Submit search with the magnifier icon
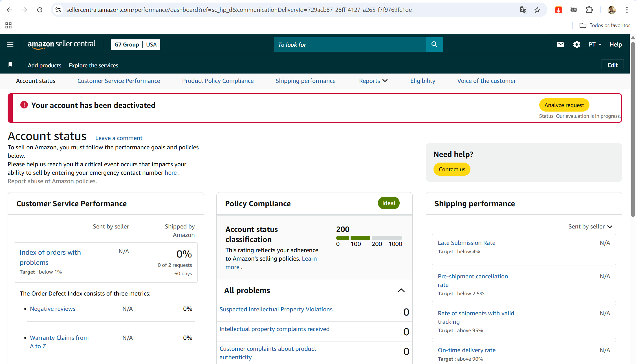This screenshot has height=364, width=636. tap(434, 45)
